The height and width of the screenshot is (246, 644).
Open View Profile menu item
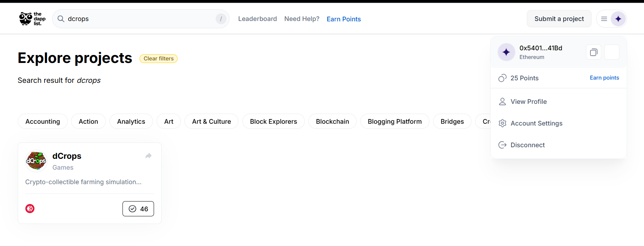click(x=558, y=102)
